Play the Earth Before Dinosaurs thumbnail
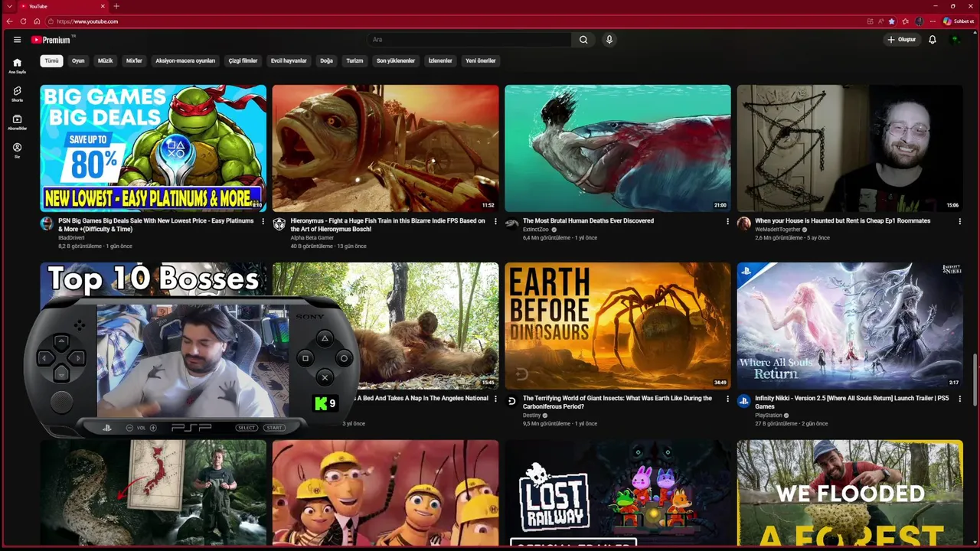 pyautogui.click(x=618, y=325)
